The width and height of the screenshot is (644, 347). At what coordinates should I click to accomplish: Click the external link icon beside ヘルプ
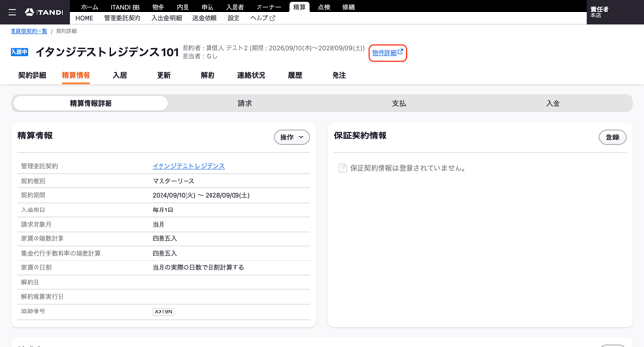273,18
